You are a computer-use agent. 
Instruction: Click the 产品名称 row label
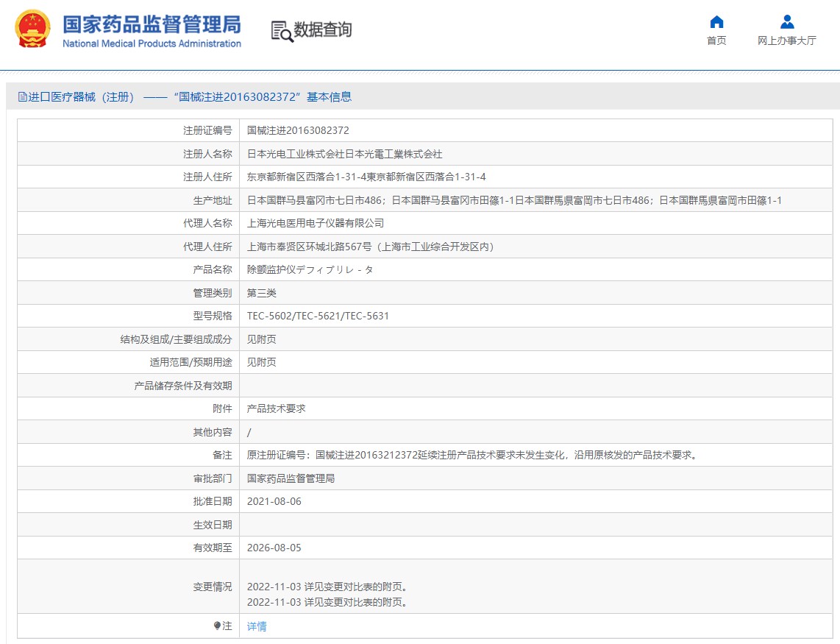coord(213,269)
